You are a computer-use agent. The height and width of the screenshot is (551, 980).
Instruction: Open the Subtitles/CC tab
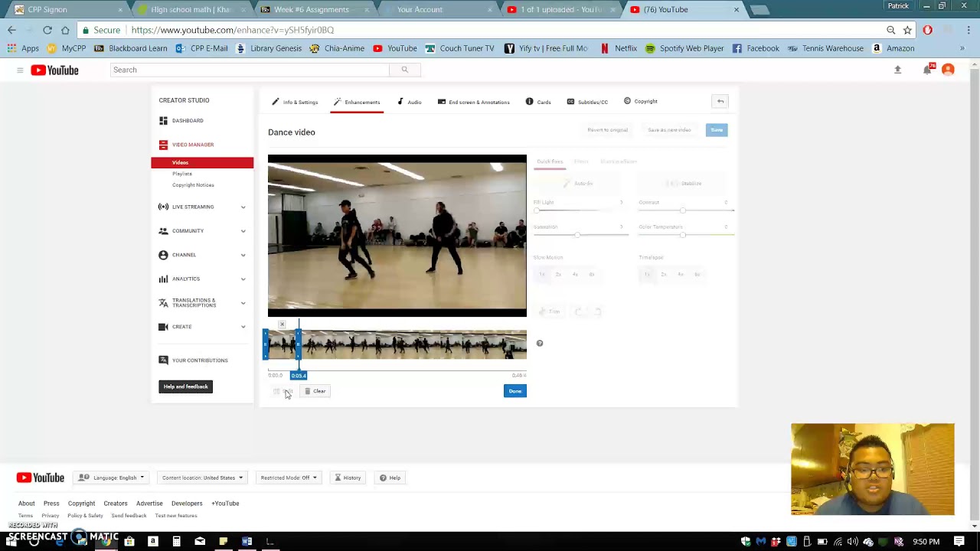pyautogui.click(x=587, y=102)
